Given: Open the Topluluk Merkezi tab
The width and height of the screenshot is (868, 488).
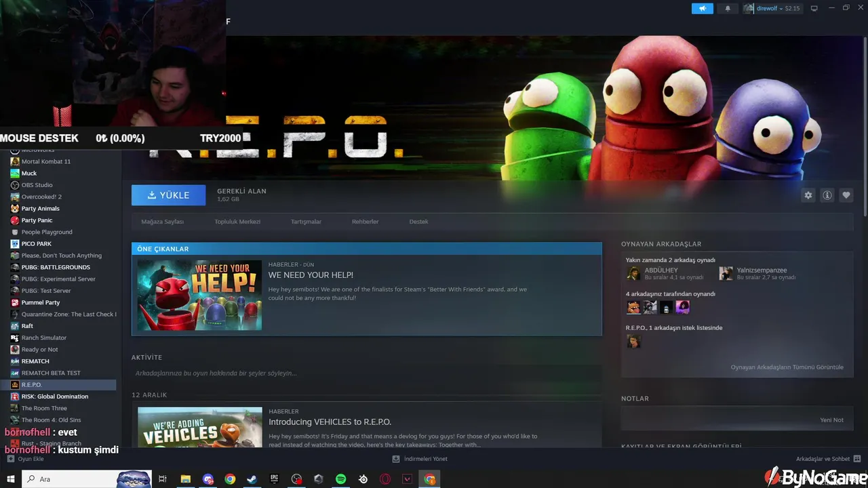Looking at the screenshot, I should (237, 222).
